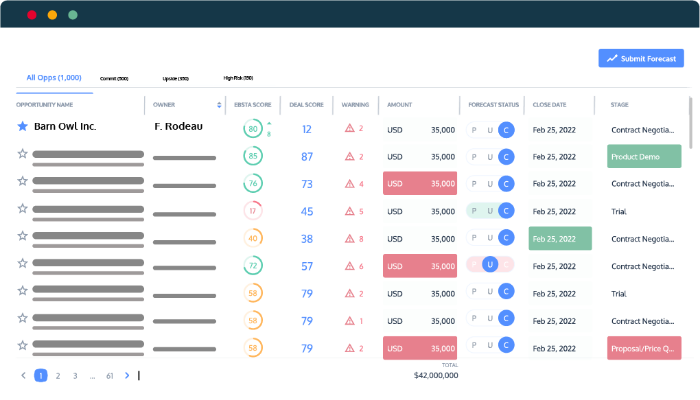Viewport: 700px width, 400px height.
Task: Click the red traffic-light dot in title bar
Action: [x=32, y=15]
